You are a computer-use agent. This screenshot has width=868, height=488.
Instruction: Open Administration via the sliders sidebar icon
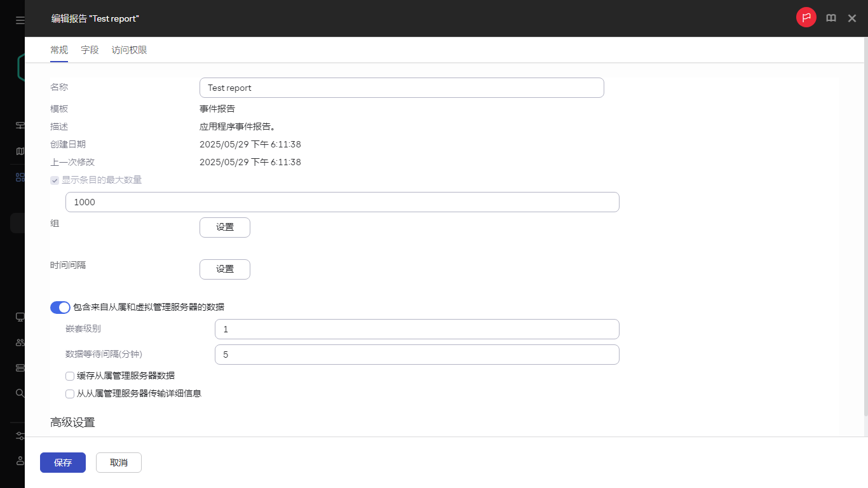click(x=19, y=436)
